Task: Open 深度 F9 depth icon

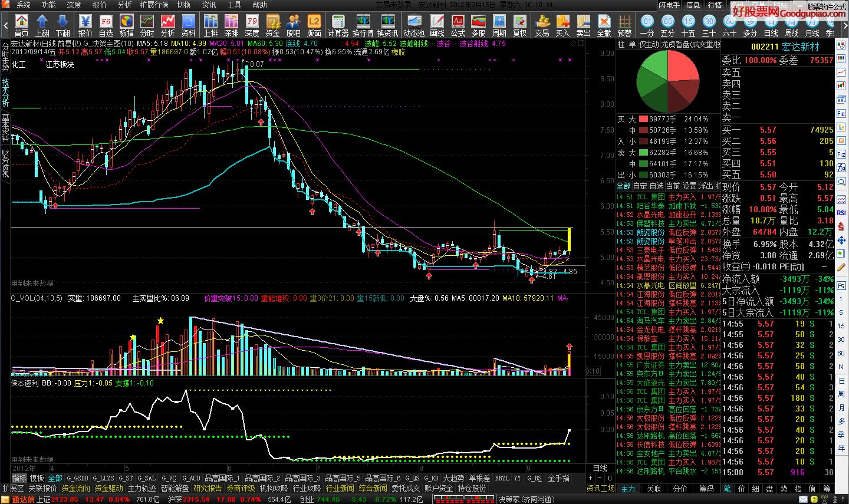Action: click(x=252, y=25)
